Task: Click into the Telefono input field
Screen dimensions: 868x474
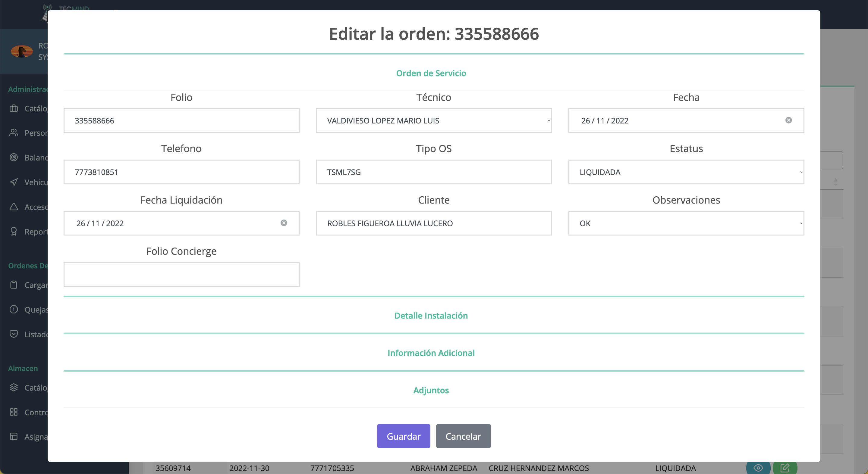Action: [x=181, y=172]
